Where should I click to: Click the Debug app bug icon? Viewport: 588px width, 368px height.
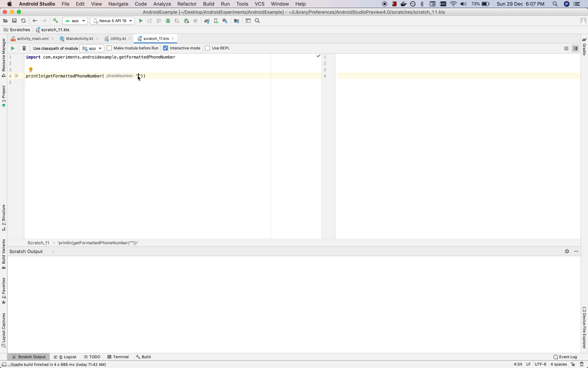[168, 21]
